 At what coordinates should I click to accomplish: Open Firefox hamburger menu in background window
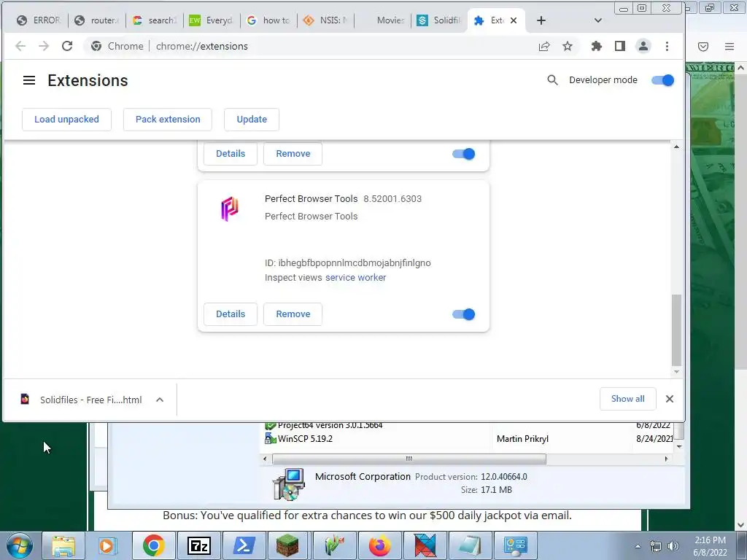pos(729,46)
